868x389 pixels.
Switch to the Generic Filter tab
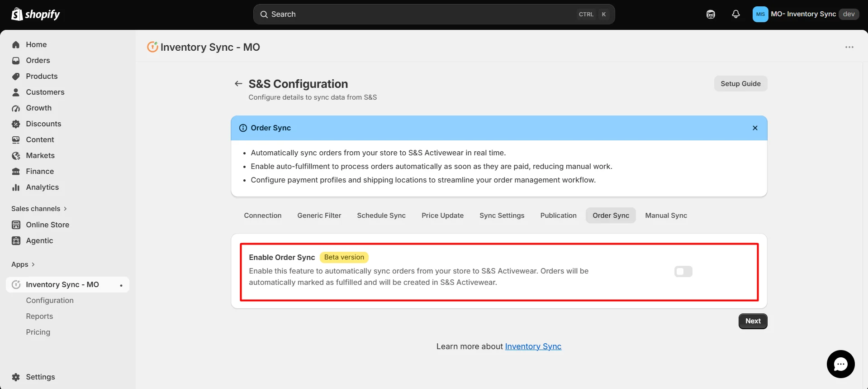pyautogui.click(x=319, y=216)
